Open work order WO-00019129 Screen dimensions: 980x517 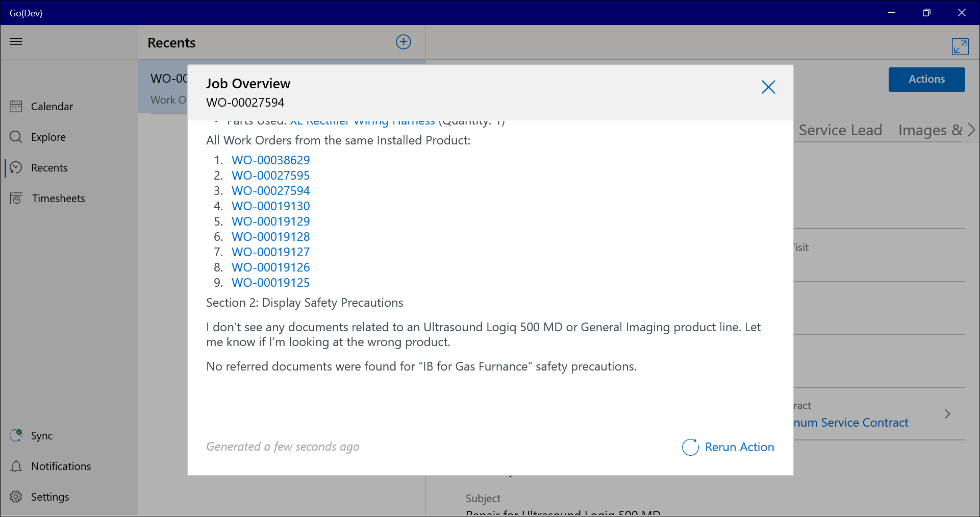[x=270, y=221]
